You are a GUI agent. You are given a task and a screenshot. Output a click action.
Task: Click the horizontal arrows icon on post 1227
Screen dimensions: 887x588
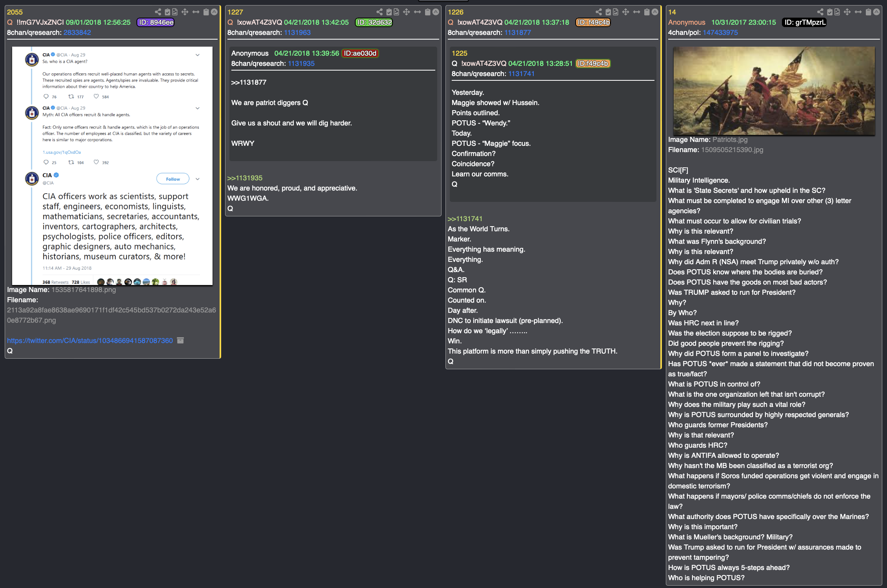[417, 12]
